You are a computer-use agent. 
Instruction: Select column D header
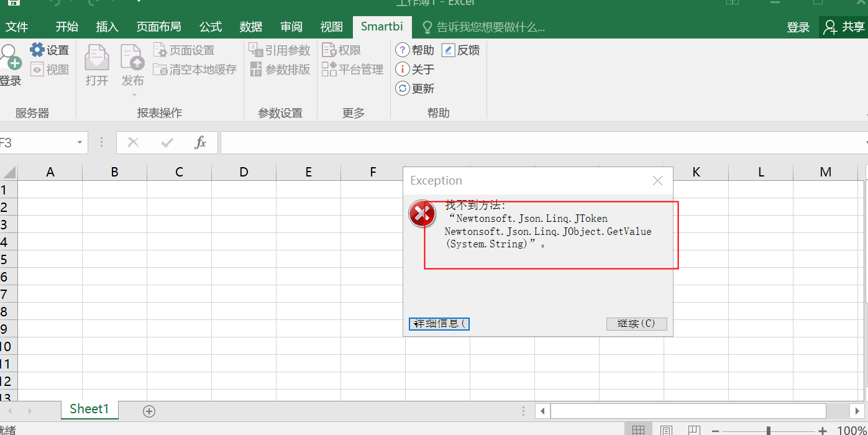pos(244,172)
